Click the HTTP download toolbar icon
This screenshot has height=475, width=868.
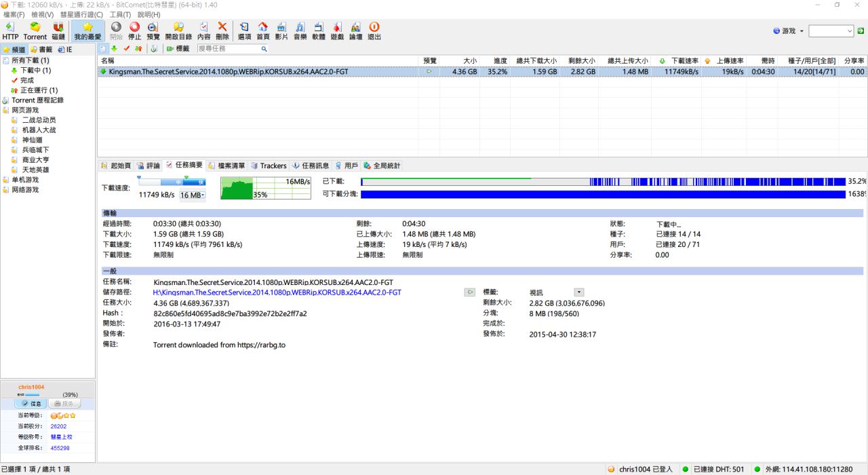tap(10, 31)
